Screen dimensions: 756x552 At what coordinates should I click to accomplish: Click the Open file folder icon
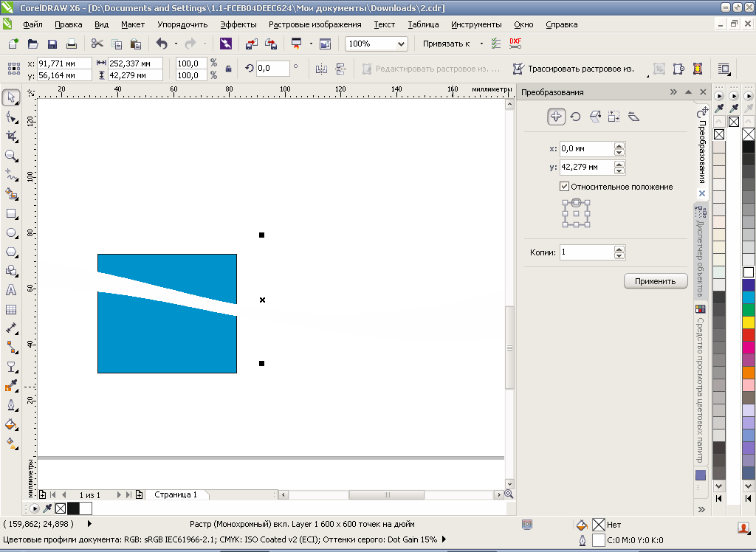click(32, 44)
